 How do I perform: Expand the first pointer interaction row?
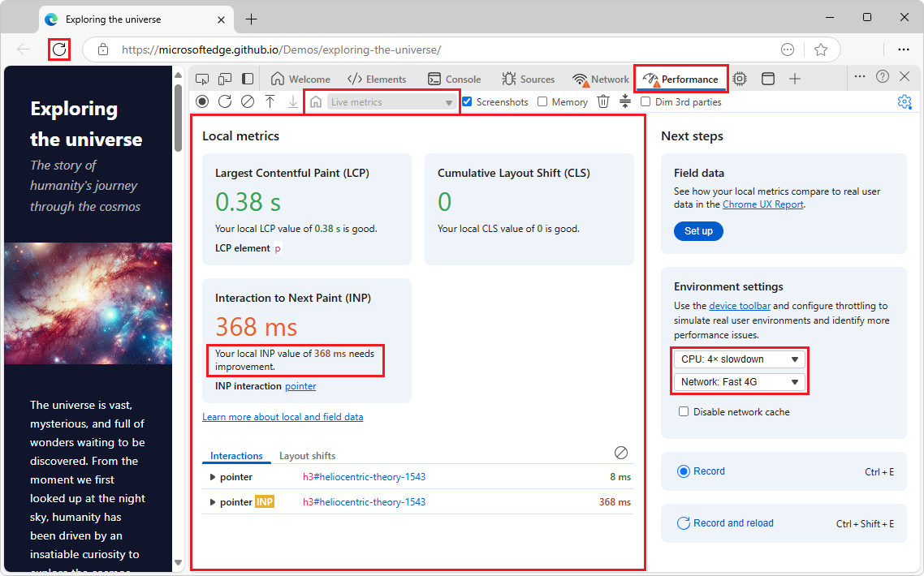pos(213,477)
